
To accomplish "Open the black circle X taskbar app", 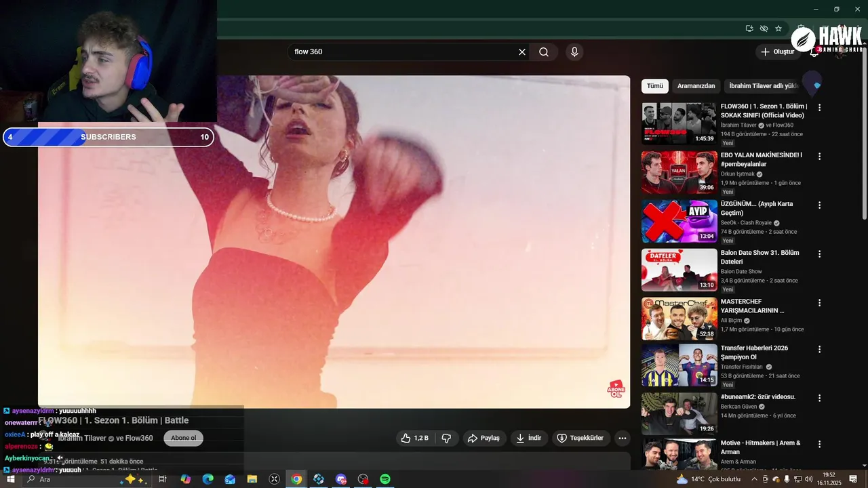I will pyautogui.click(x=275, y=479).
